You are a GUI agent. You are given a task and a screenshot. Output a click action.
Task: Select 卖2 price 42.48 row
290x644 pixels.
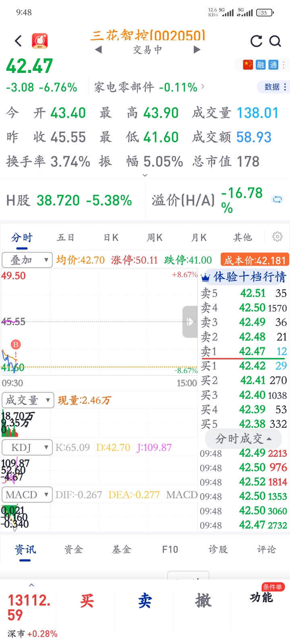(x=244, y=336)
